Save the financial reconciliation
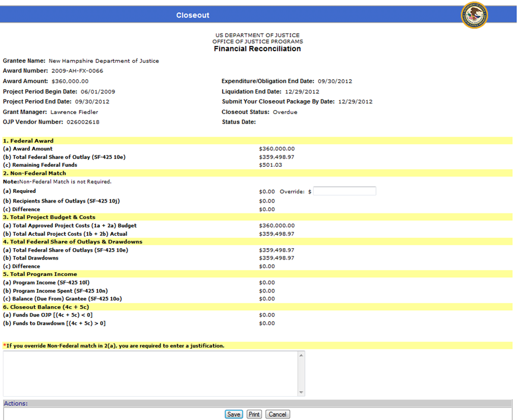Image resolution: width=518 pixels, height=420 pixels. (x=233, y=414)
